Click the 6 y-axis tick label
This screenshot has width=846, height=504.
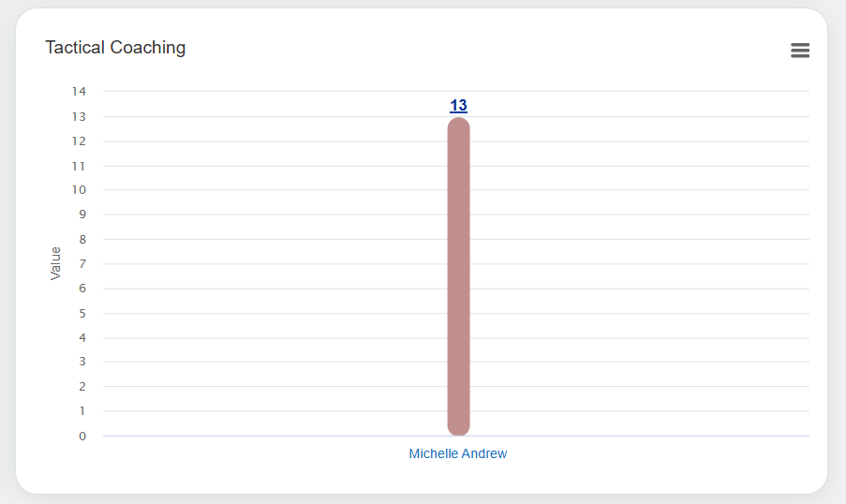click(x=82, y=289)
